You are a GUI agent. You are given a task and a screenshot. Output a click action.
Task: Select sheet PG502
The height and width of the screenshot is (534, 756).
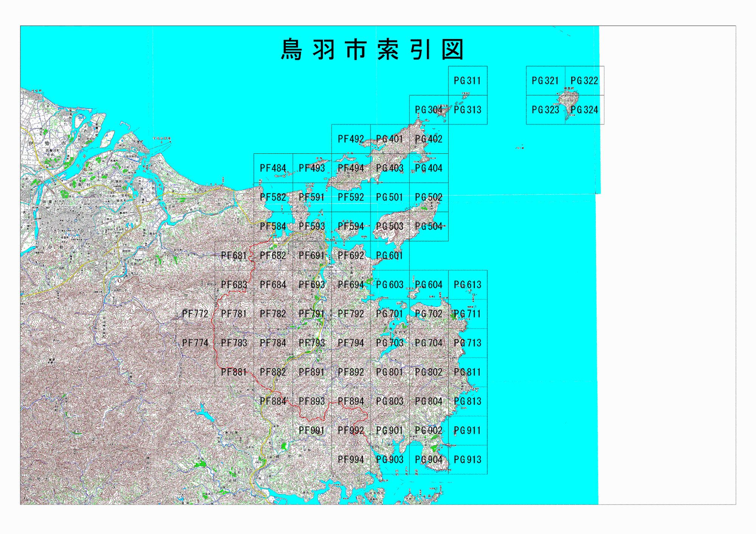tap(429, 197)
